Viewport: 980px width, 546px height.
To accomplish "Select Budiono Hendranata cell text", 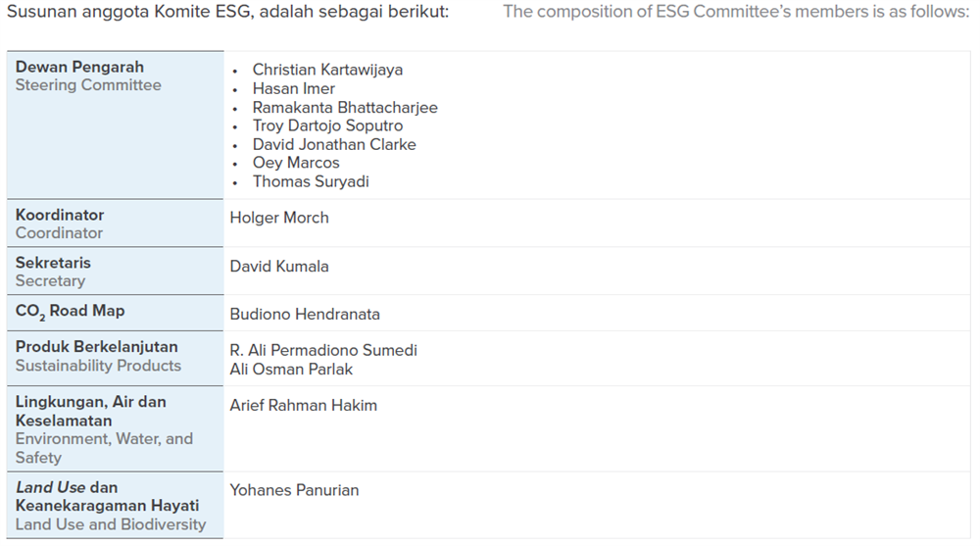I will coord(305,314).
